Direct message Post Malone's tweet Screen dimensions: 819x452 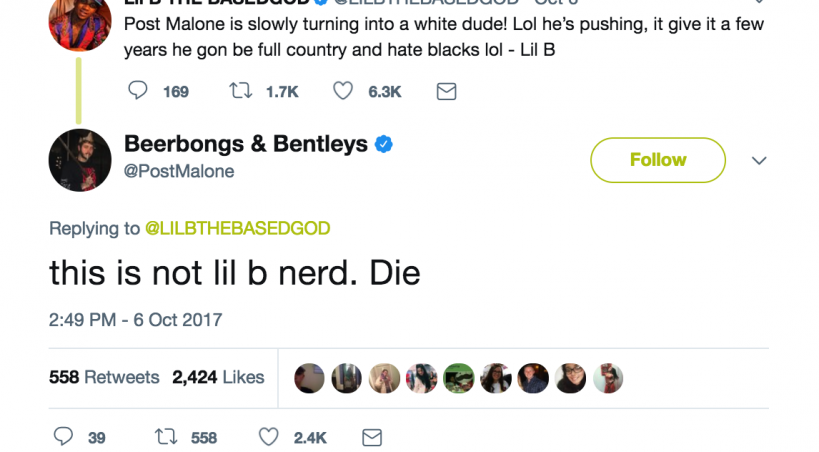click(x=372, y=437)
